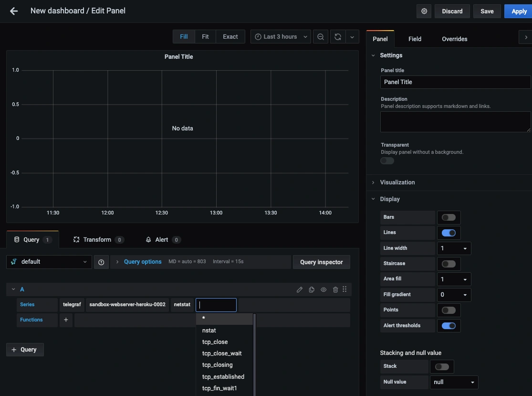Image resolution: width=532 pixels, height=396 pixels.
Task: Open the Query tab
Action: coord(32,240)
